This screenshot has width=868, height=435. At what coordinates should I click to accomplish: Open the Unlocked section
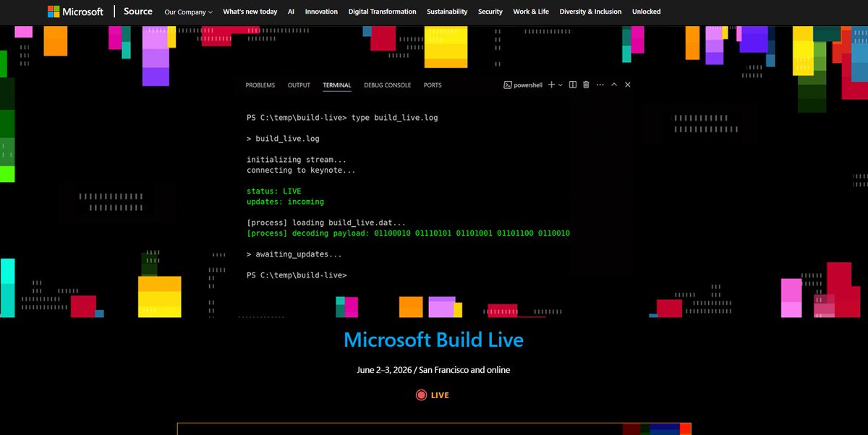click(647, 12)
